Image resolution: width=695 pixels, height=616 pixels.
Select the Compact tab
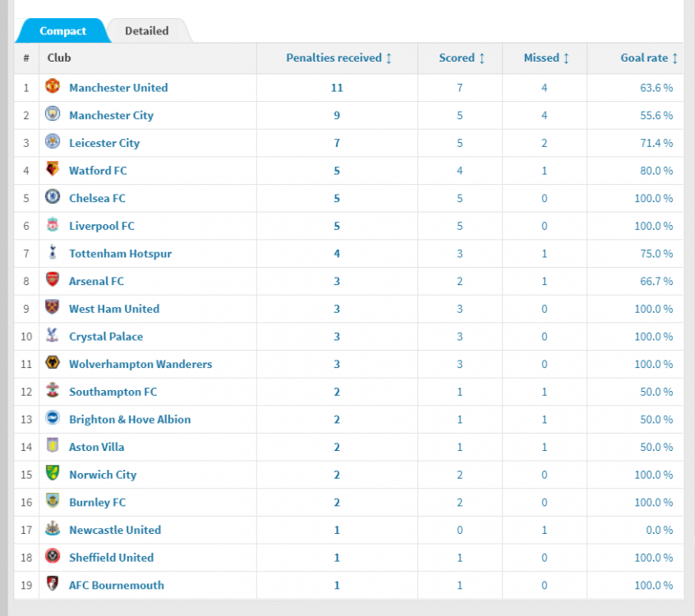[x=62, y=31]
